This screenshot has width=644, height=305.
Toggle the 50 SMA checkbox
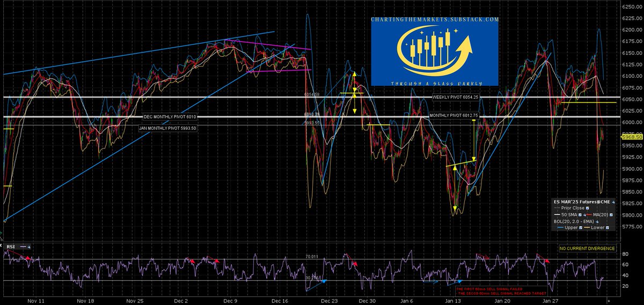coord(580,215)
